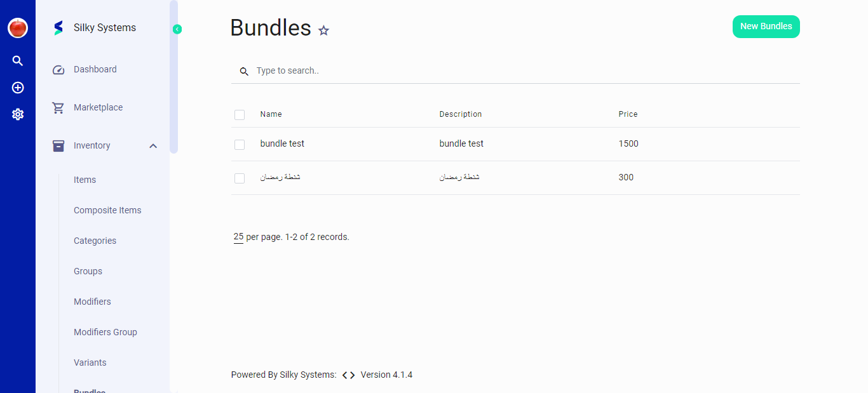
Task: Open the Categories link in the sidebar
Action: point(95,241)
